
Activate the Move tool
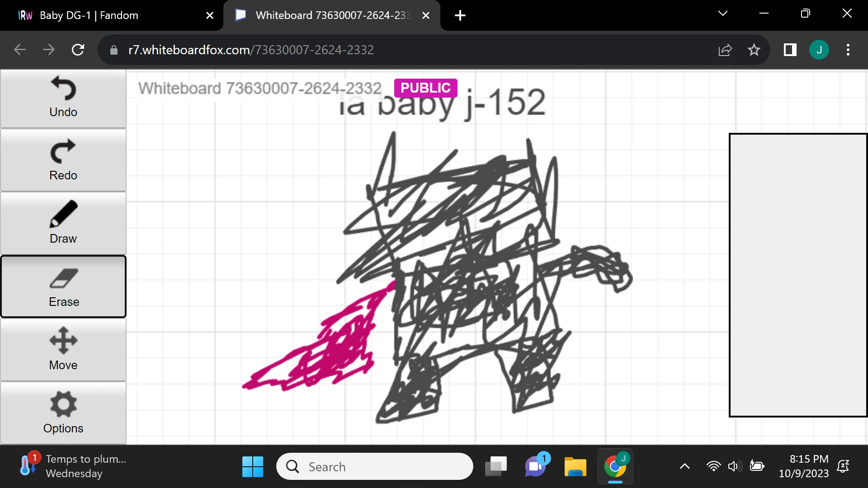coord(63,350)
